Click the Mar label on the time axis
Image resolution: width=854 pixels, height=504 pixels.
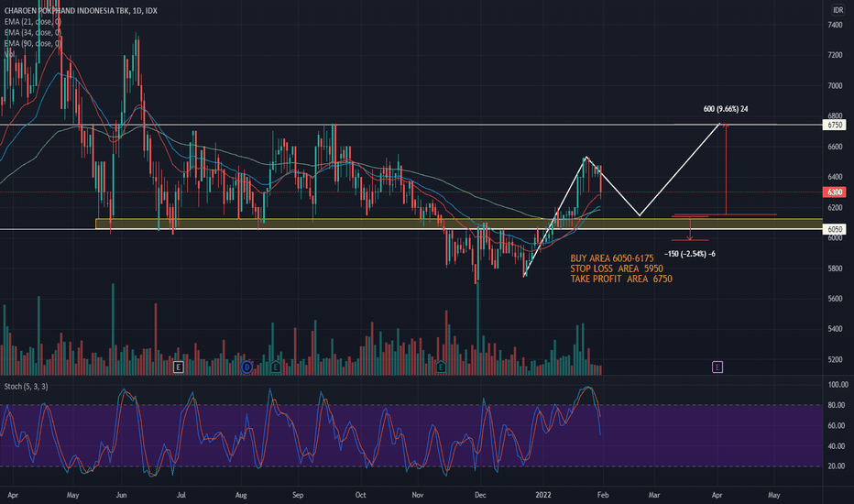coord(654,495)
